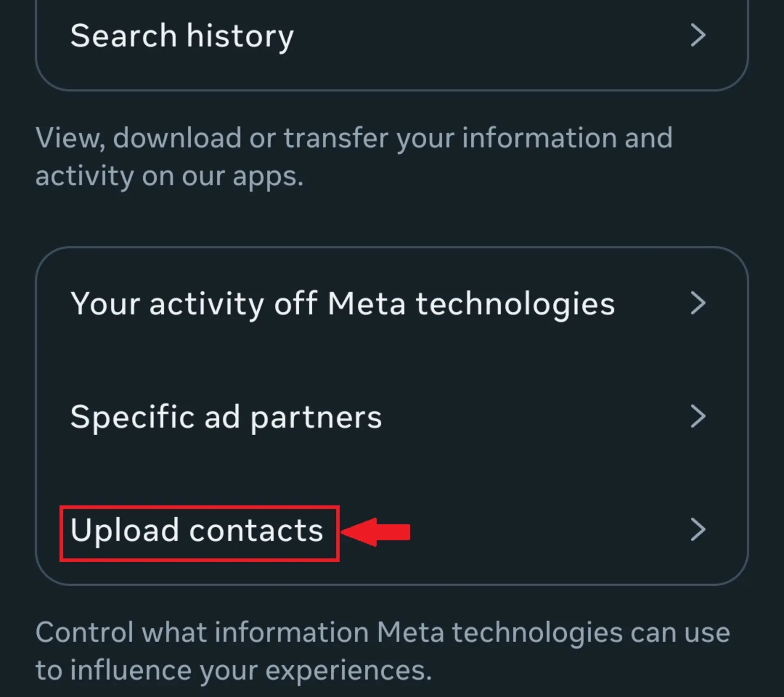784x697 pixels.
Task: Click the 'Control what information Meta technologies can use' text
Action: pos(383,632)
